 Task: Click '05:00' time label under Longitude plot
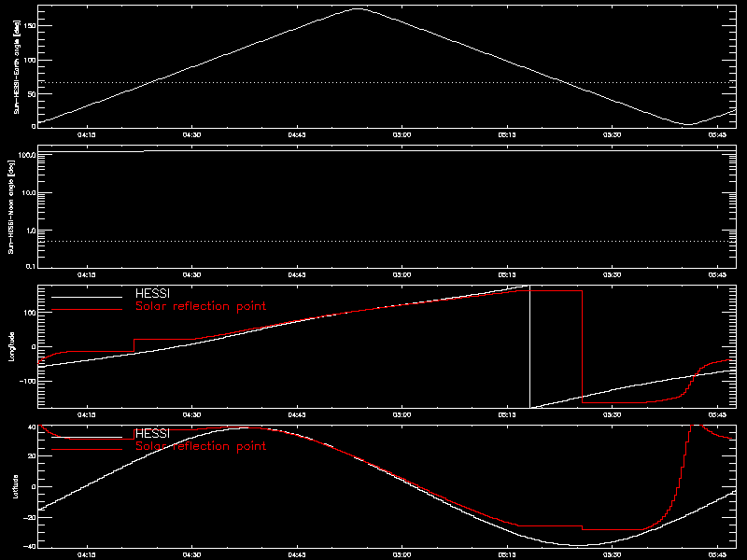point(402,415)
